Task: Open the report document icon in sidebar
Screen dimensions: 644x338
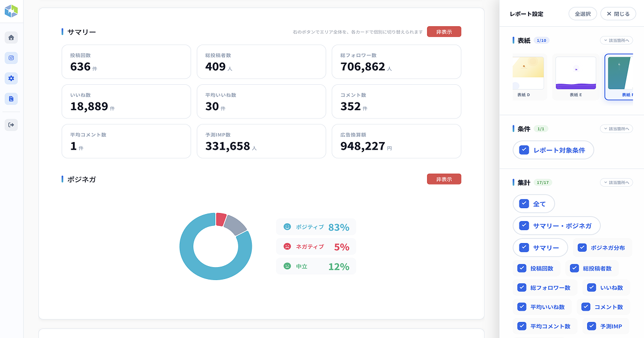Action: pos(11,99)
